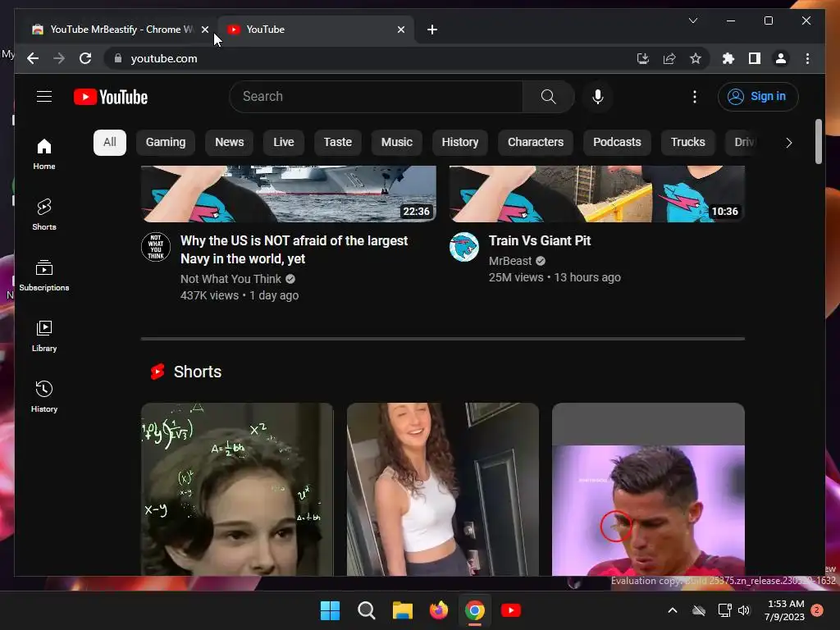
Task: Open History in the sidebar
Action: click(x=44, y=396)
